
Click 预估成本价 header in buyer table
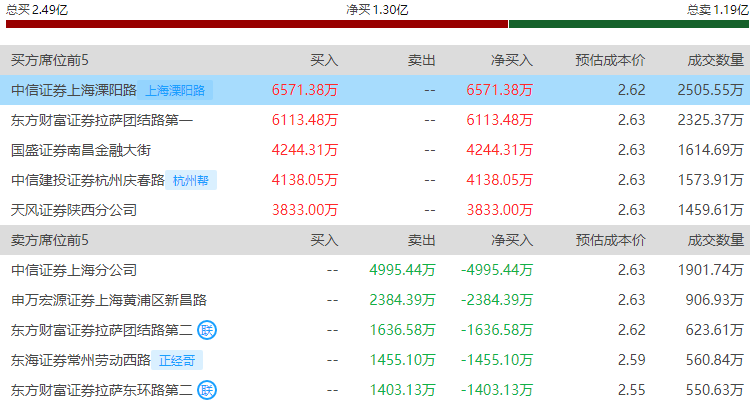[x=610, y=60]
